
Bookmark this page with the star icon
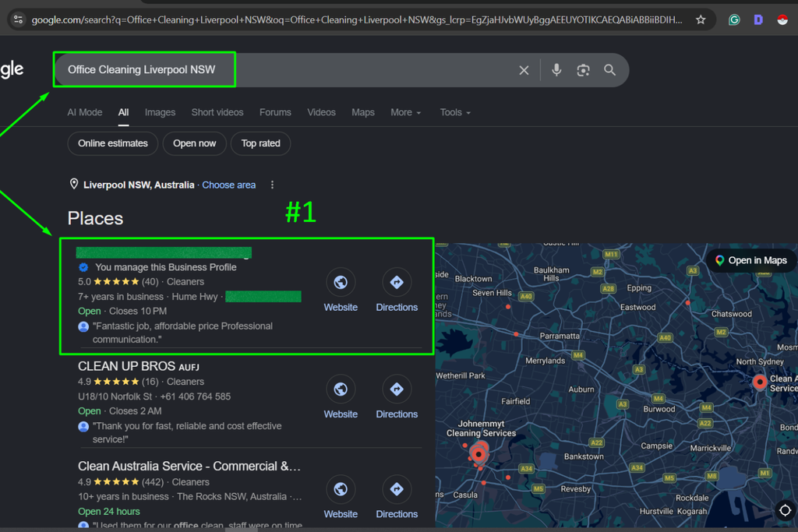pos(701,19)
